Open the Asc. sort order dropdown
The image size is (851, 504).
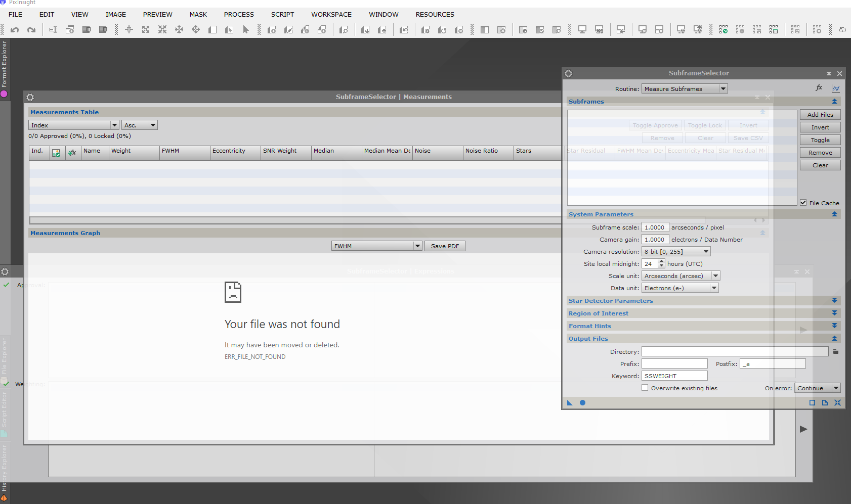click(x=140, y=125)
